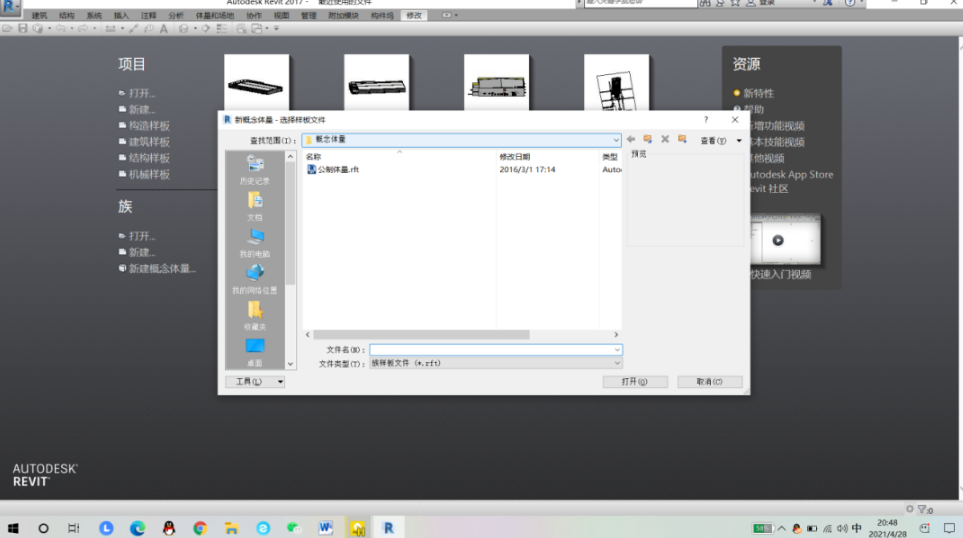Go to 我的电脑 in places sidebar
This screenshot has width=963, height=538.
click(x=255, y=243)
